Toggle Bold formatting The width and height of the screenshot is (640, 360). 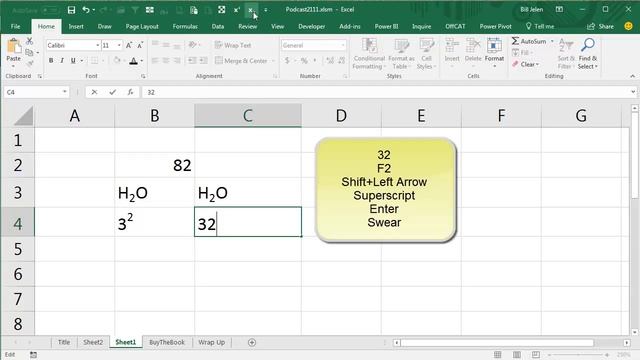pyautogui.click(x=51, y=60)
